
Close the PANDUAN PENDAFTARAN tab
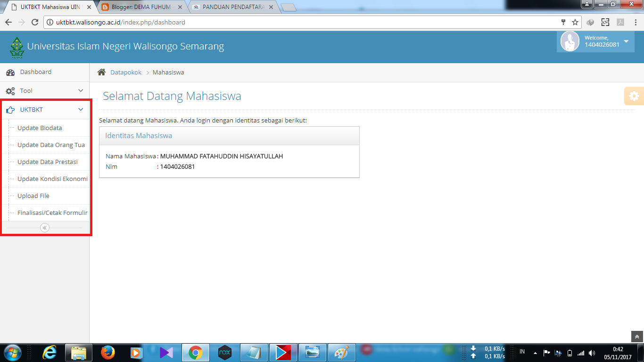click(x=271, y=7)
